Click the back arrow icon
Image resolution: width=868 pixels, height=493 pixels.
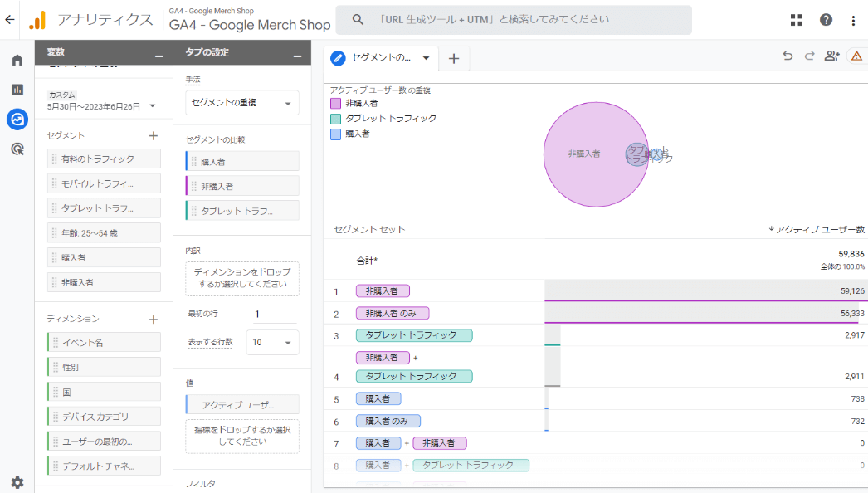point(10,20)
